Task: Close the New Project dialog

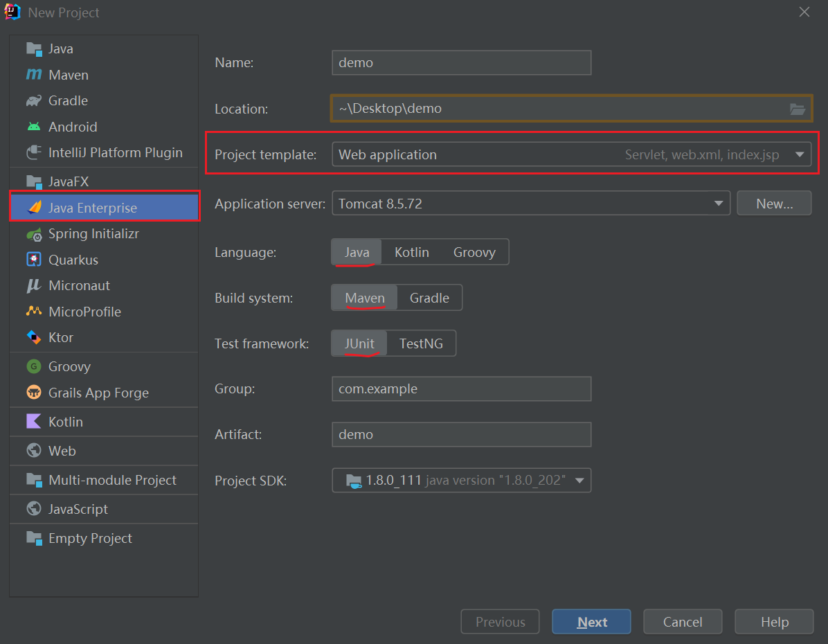Action: [804, 12]
